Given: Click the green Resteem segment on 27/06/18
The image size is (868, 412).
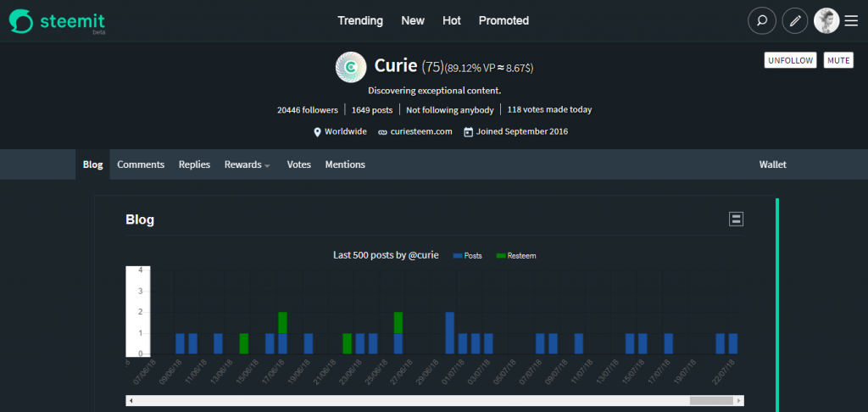Looking at the screenshot, I should pos(398,323).
